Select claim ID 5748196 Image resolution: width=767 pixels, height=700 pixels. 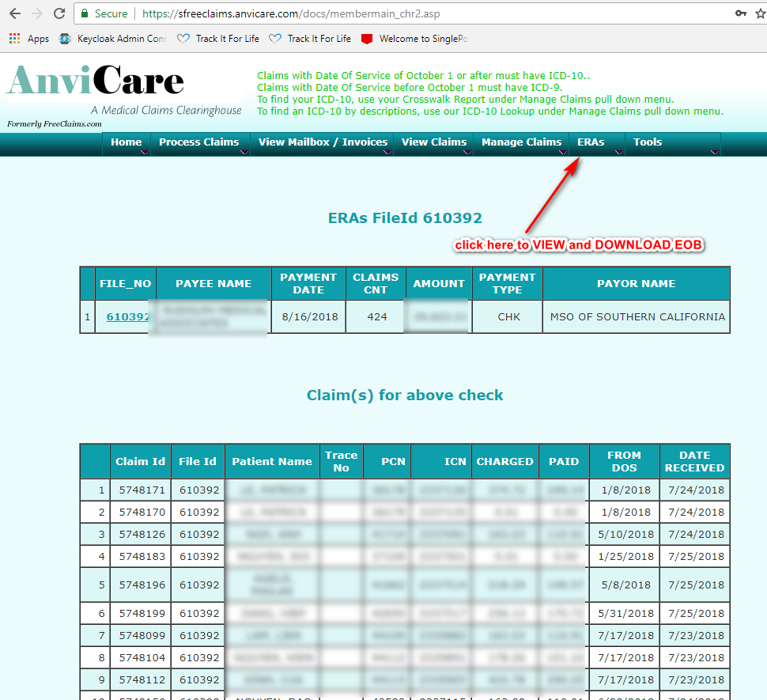pyautogui.click(x=142, y=585)
